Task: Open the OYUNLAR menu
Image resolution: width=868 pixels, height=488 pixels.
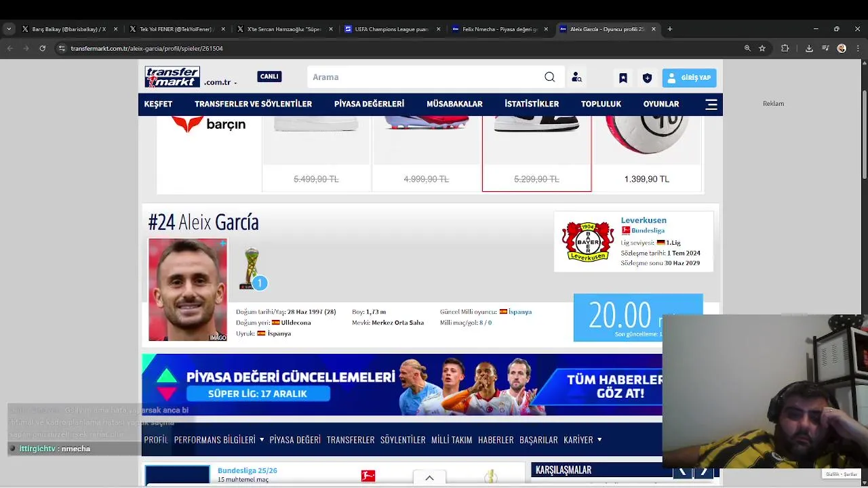Action: tap(661, 104)
